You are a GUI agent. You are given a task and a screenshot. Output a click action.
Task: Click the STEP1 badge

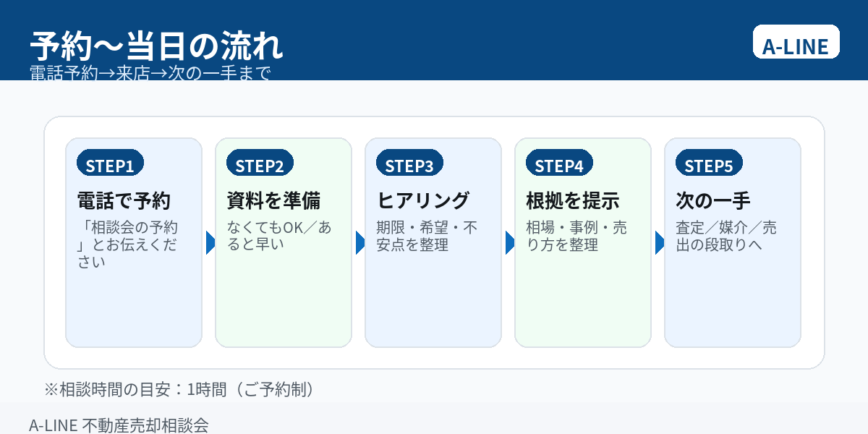click(x=110, y=164)
